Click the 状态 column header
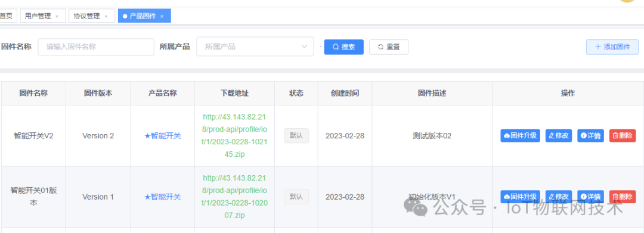The image size is (644, 233). pyautogui.click(x=296, y=93)
